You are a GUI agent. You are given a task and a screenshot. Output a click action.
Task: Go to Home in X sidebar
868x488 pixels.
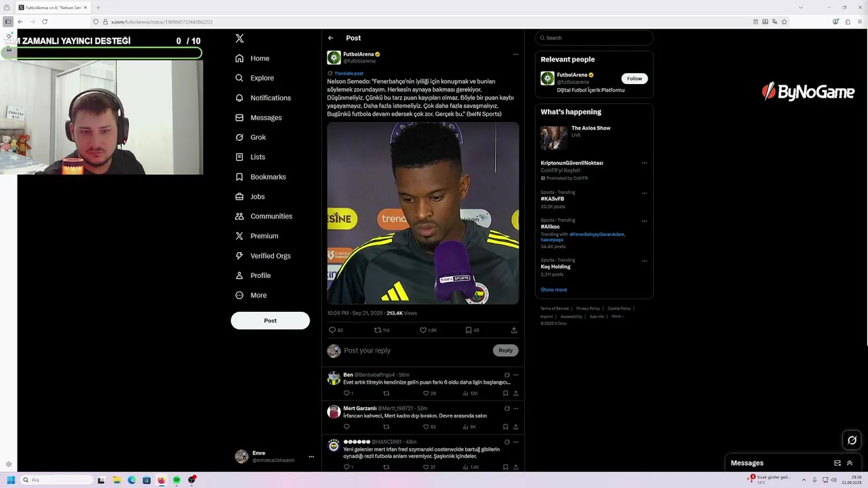pyautogui.click(x=252, y=58)
